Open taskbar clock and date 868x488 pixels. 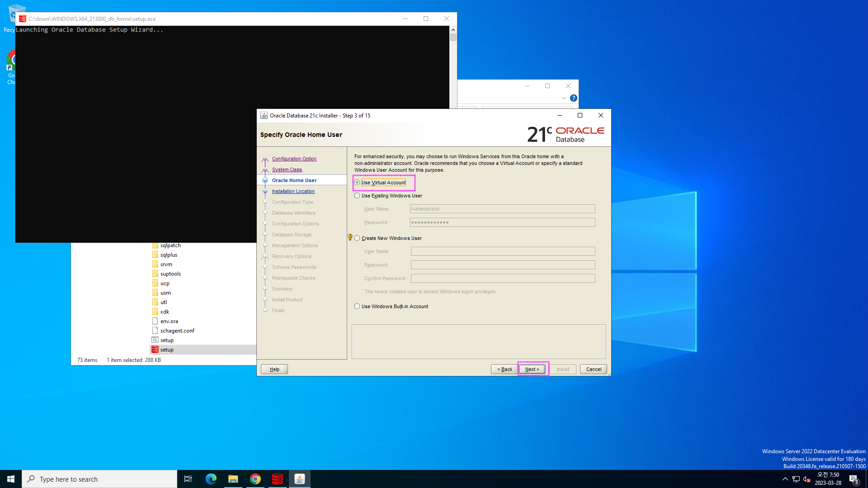[x=828, y=479]
